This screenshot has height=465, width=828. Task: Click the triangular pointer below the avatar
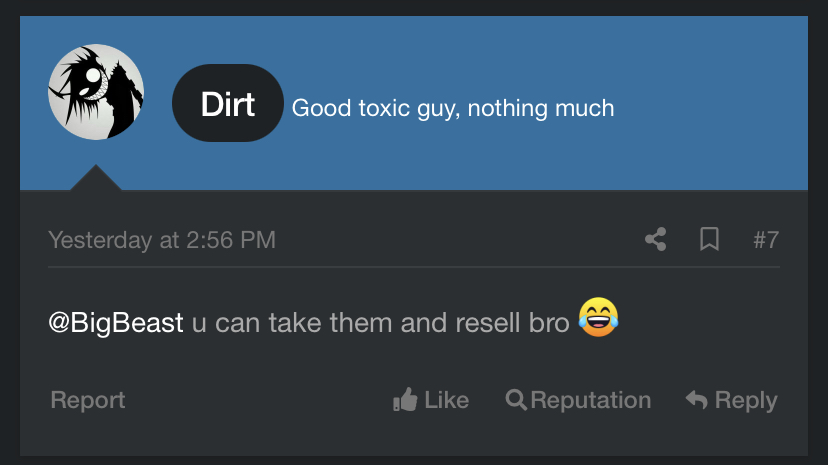point(96,178)
